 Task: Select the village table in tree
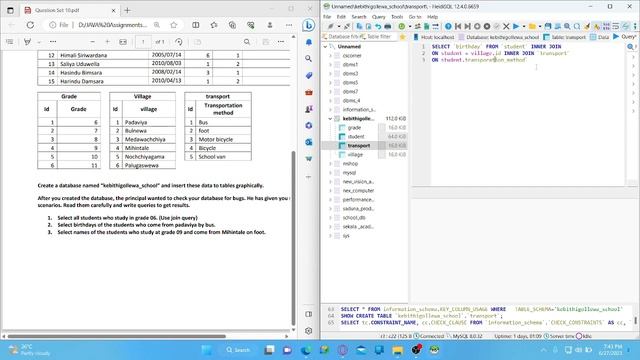tap(355, 154)
